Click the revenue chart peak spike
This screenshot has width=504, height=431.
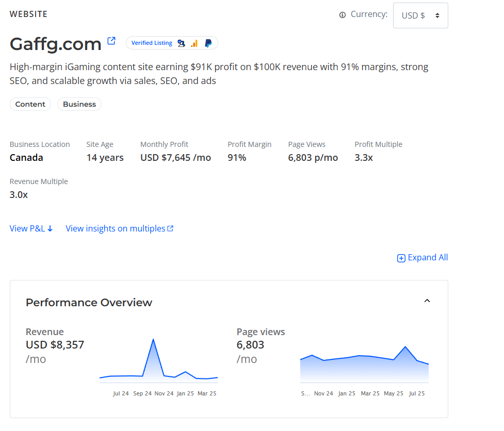point(153,340)
